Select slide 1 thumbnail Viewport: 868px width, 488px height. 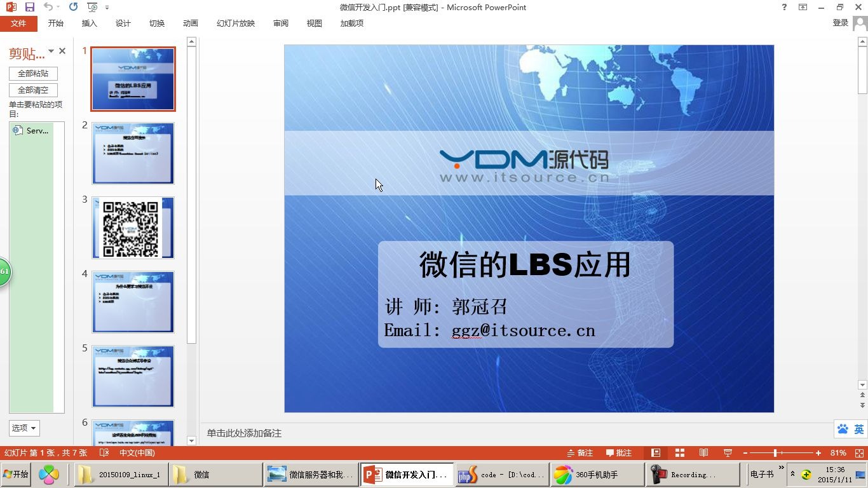click(x=133, y=79)
